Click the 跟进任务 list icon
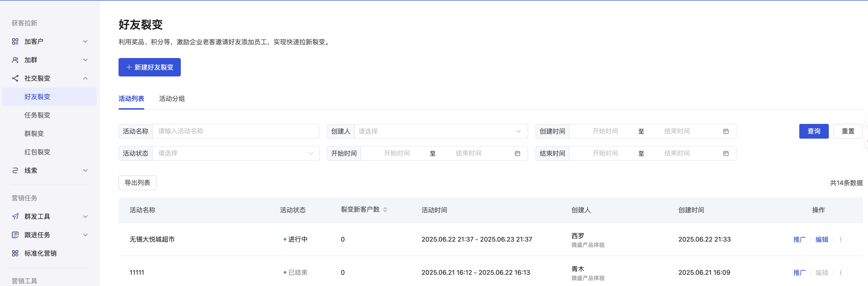 click(15, 235)
